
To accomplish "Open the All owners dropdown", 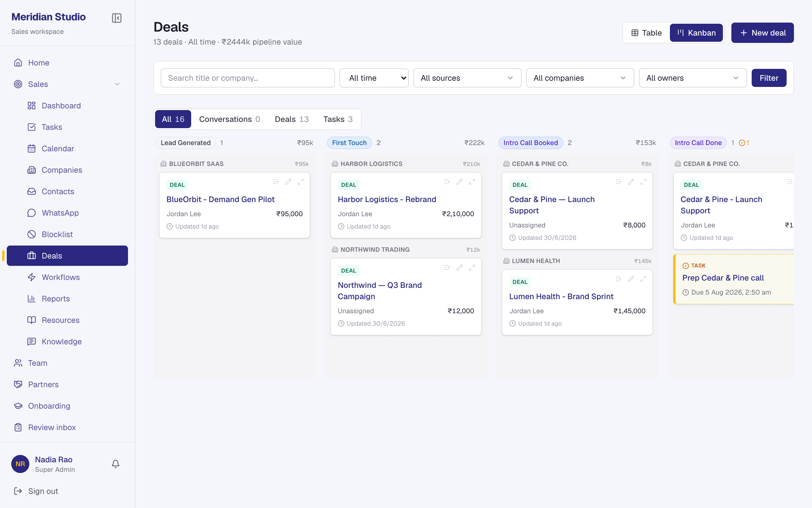I will [x=692, y=78].
